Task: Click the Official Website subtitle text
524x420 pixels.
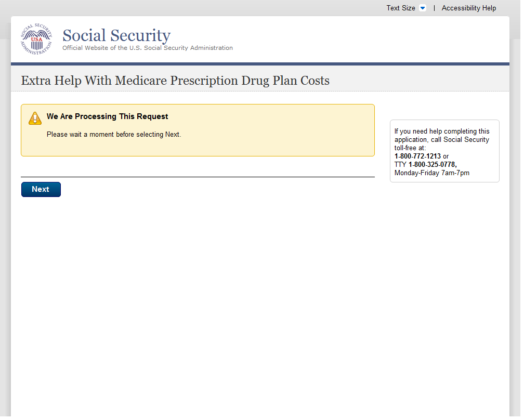Action: pyautogui.click(x=148, y=48)
